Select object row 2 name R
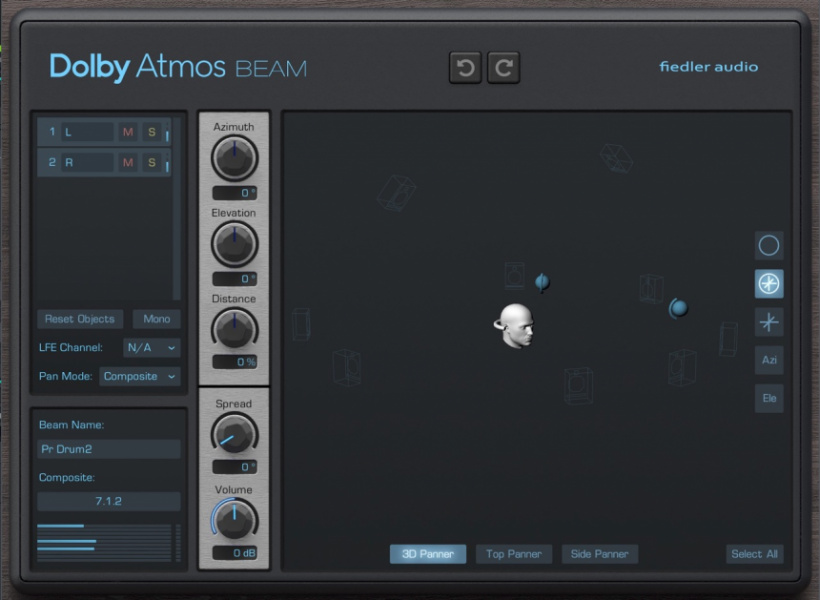The height and width of the screenshot is (600, 820). [87, 163]
